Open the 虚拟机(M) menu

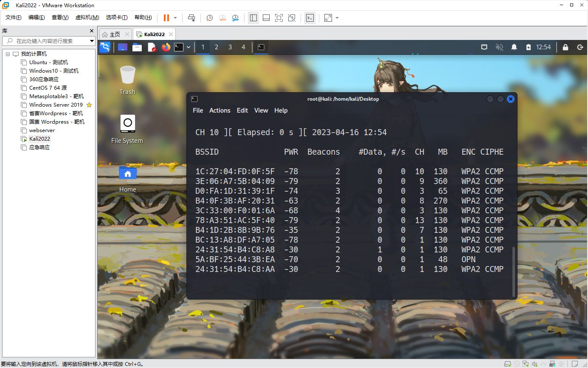point(87,17)
